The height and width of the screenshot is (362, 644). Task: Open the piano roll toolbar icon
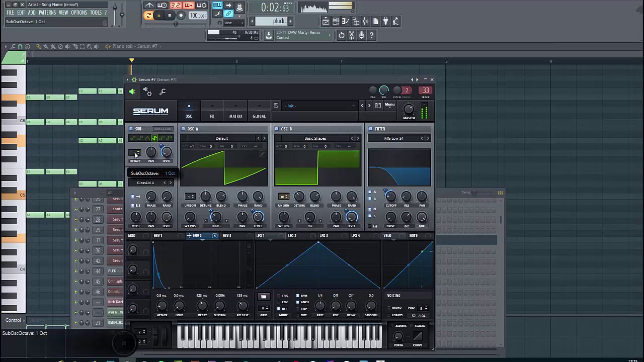click(346, 21)
